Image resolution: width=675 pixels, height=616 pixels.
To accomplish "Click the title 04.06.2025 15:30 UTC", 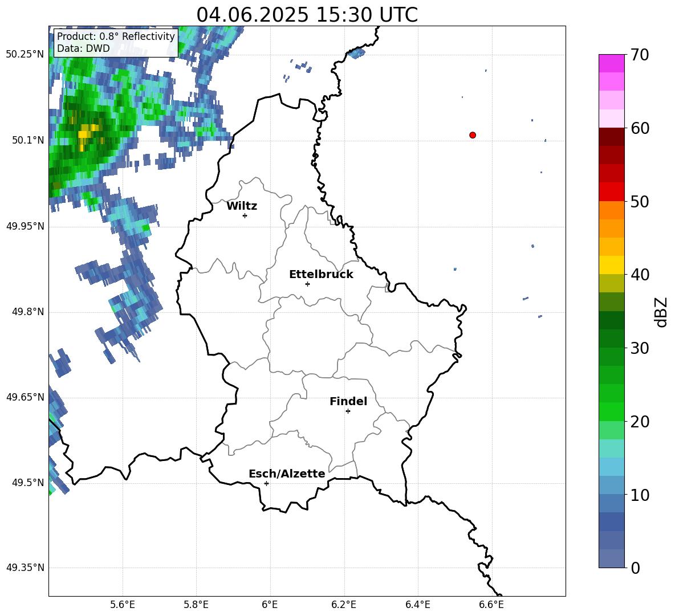I will (307, 15).
